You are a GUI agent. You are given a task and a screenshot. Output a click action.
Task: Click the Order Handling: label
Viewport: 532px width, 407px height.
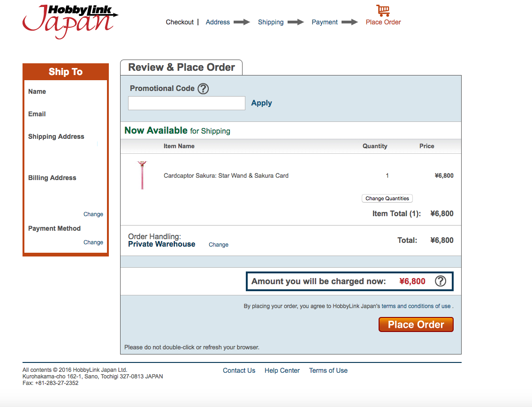coord(154,236)
